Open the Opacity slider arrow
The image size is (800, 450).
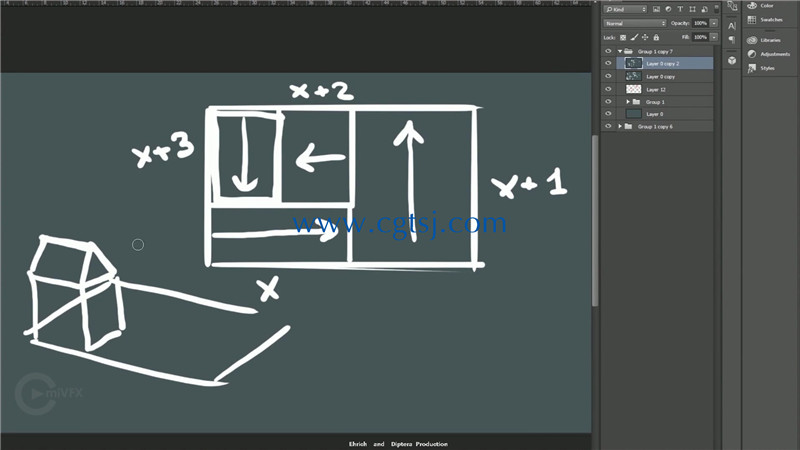coord(714,23)
